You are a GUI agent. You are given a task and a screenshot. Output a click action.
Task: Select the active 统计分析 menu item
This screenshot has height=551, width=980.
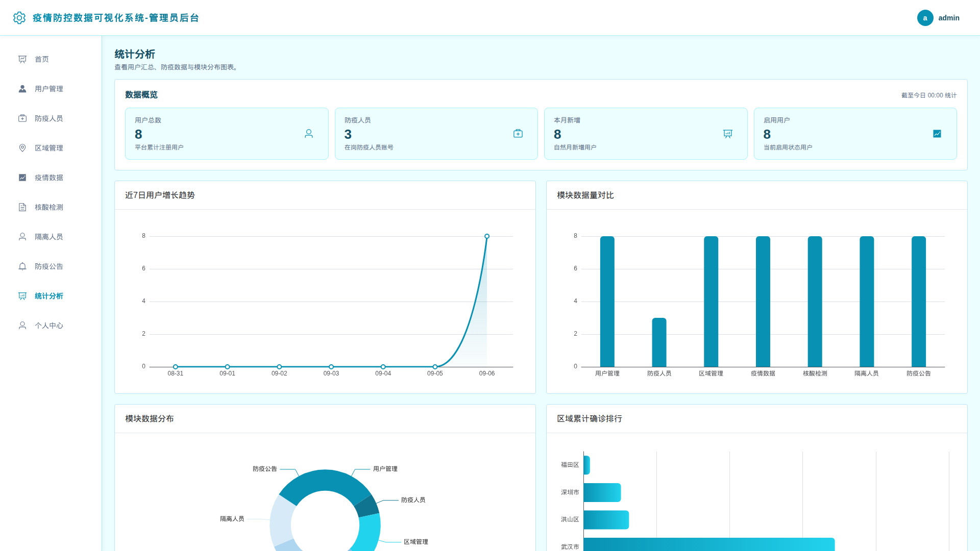click(51, 296)
